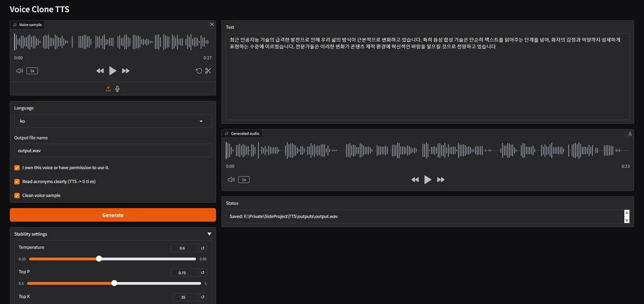Click the Output file name field
644x304 pixels.
[x=113, y=151]
